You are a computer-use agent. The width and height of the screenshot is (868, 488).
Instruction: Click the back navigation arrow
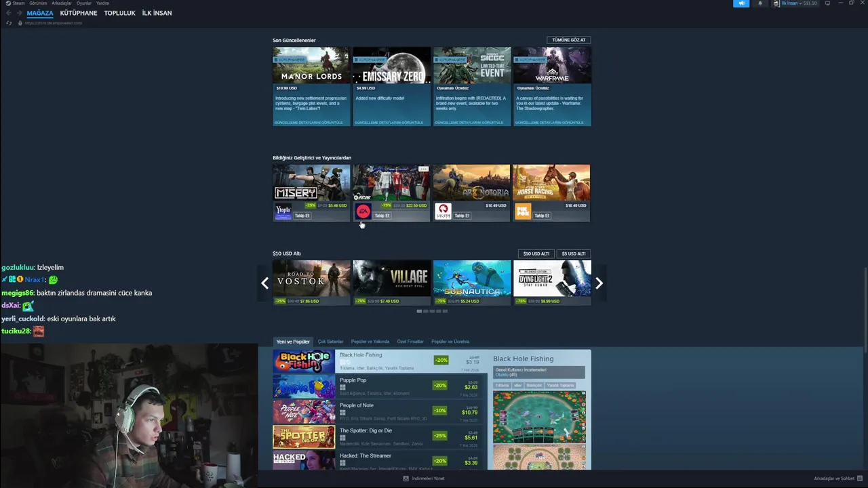click(x=9, y=13)
